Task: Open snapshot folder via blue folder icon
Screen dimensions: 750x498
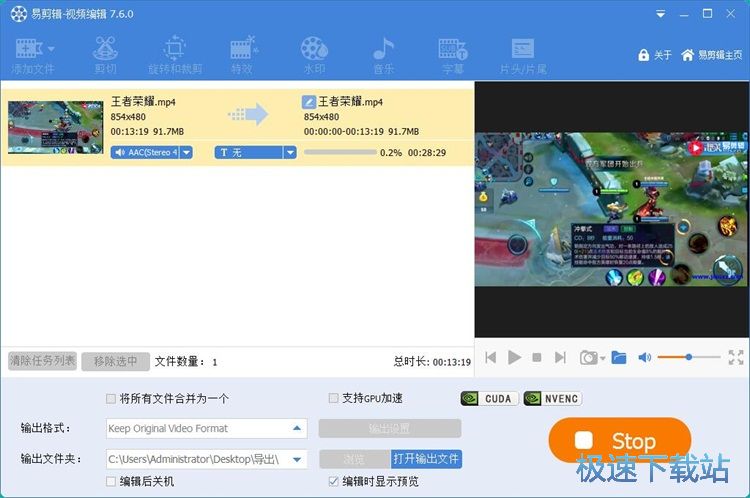Action: point(619,357)
